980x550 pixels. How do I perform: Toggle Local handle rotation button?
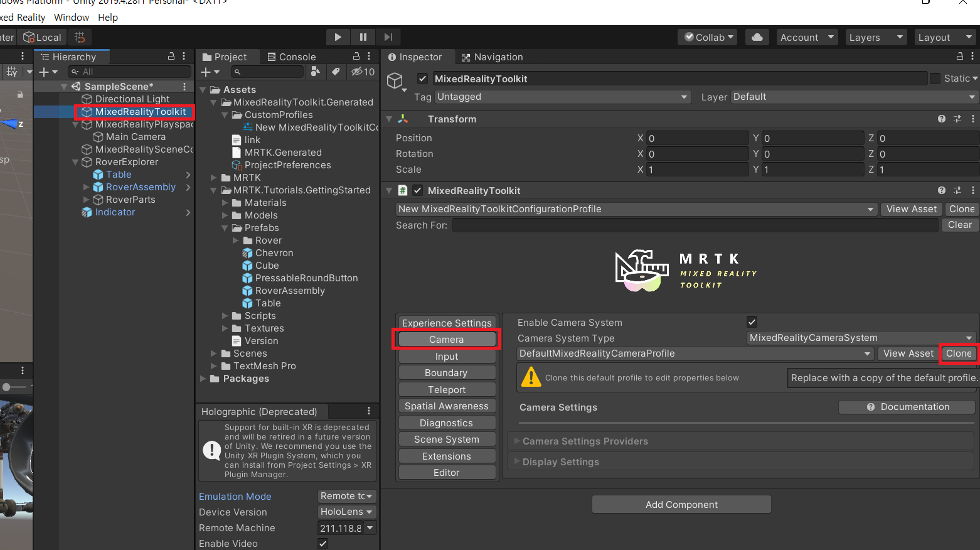(43, 37)
